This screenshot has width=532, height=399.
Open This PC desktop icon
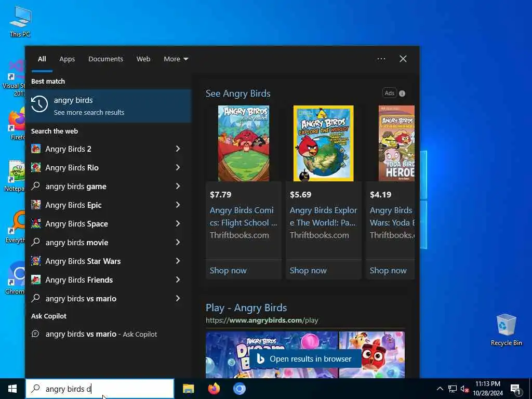pos(20,22)
